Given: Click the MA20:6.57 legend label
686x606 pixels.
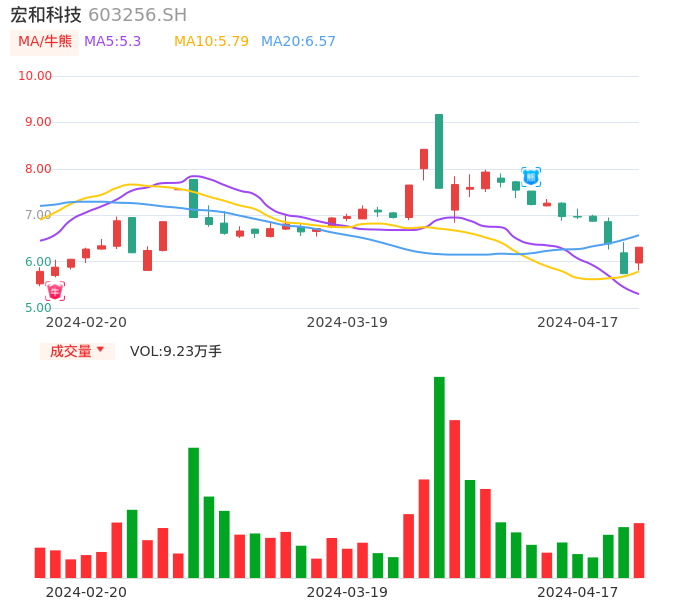Looking at the screenshot, I should (298, 42).
